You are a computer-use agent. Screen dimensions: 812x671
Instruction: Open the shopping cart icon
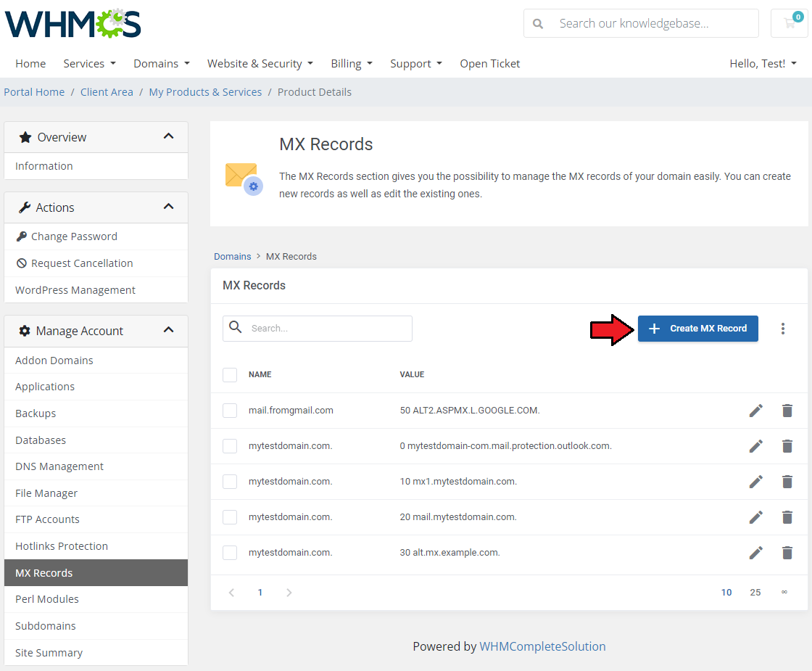tap(790, 23)
